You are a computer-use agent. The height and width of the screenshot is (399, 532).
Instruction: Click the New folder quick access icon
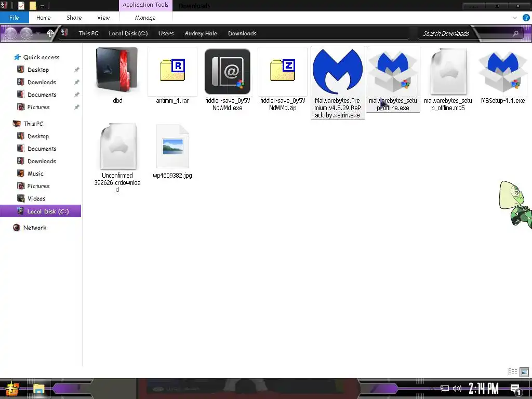pyautogui.click(x=33, y=5)
